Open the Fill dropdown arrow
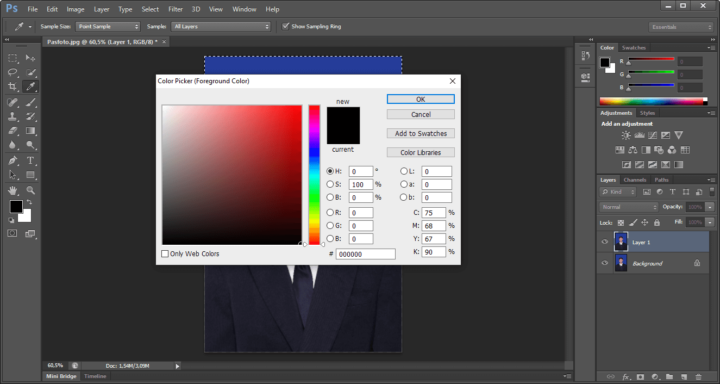This screenshot has height=384, width=720. (710, 222)
